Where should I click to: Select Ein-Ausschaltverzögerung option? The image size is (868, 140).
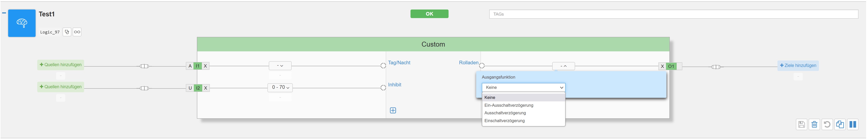(x=523, y=105)
